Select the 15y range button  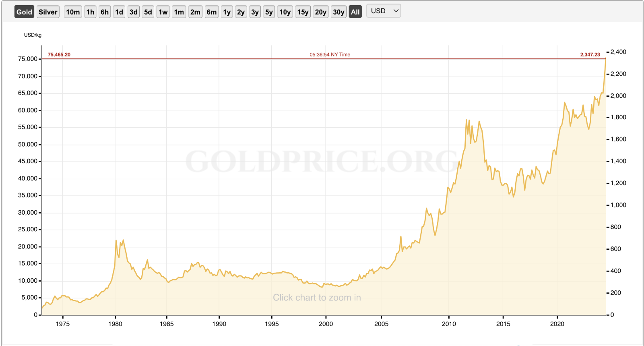[303, 12]
